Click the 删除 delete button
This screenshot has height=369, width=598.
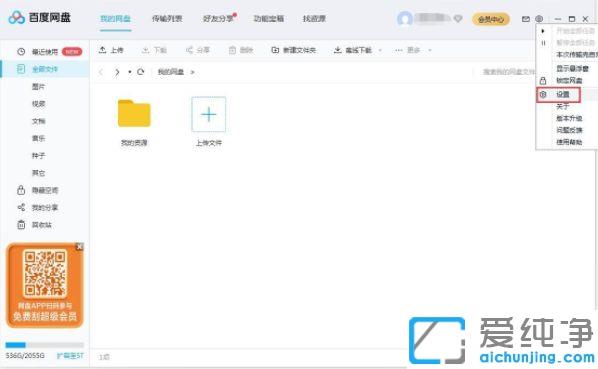[x=241, y=50]
